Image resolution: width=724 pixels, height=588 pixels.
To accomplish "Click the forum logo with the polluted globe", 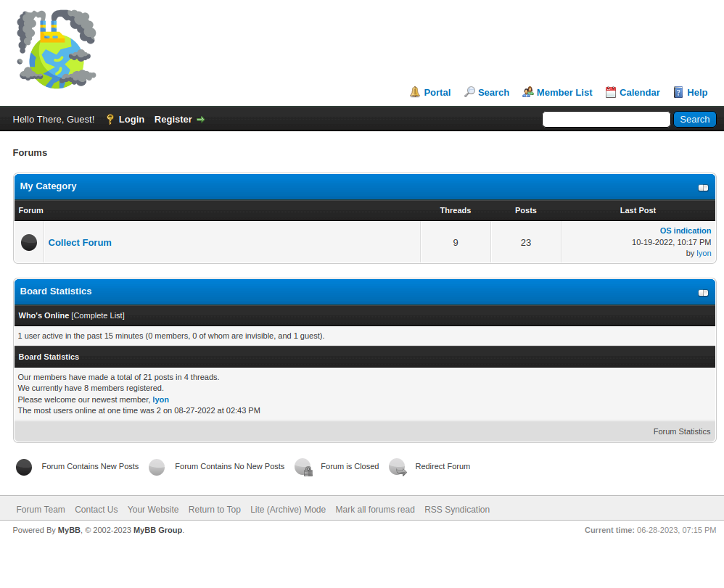I will [57, 49].
